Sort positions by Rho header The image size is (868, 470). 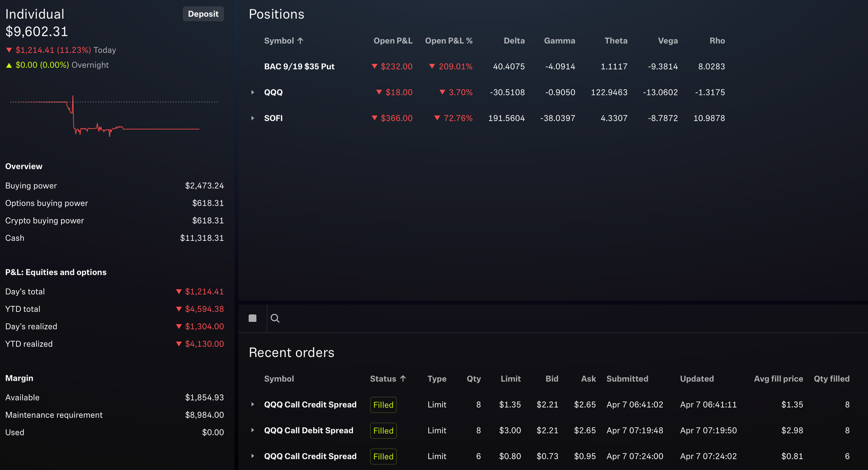click(717, 41)
